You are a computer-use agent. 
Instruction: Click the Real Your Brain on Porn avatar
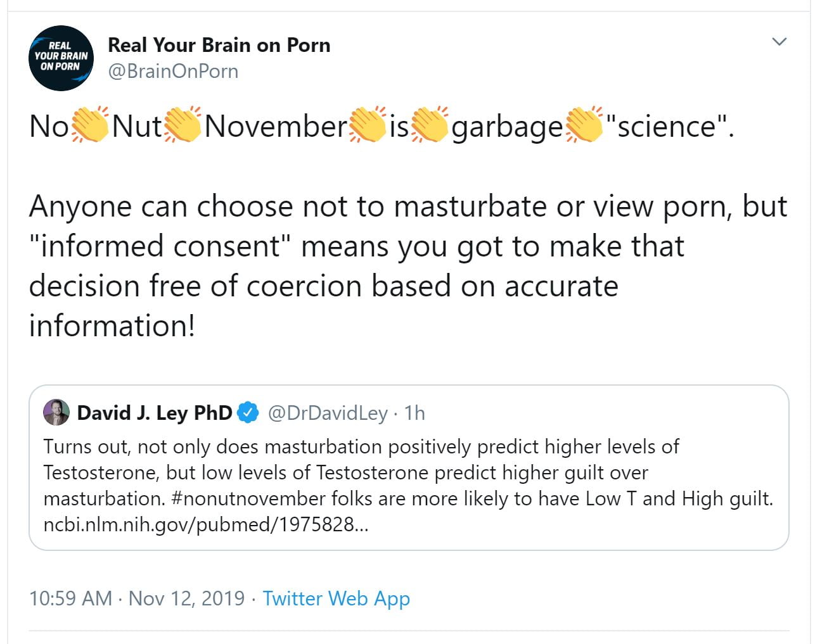pos(61,58)
